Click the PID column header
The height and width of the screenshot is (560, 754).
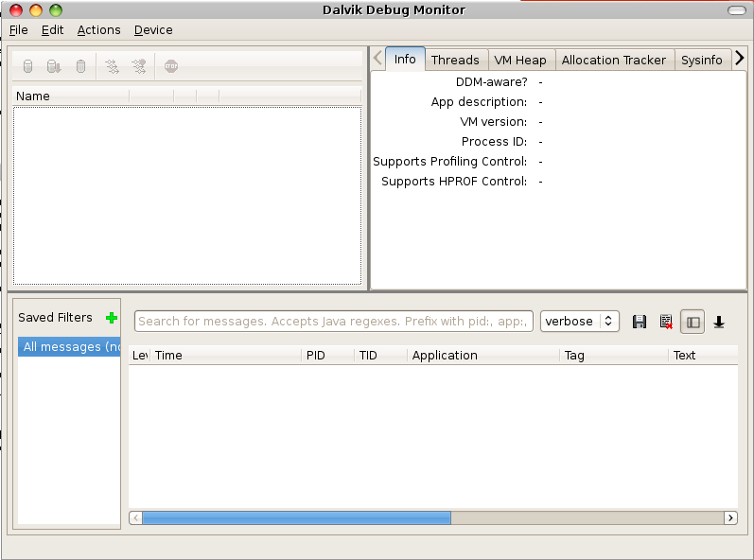328,356
